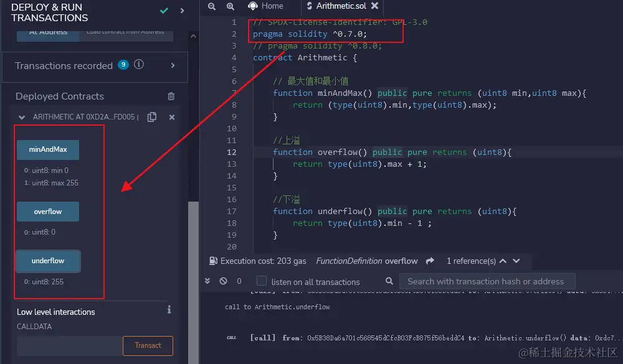623x364 pixels.
Task: Click the 'return type(uint8).max + 1;' line
Action: 359,164
